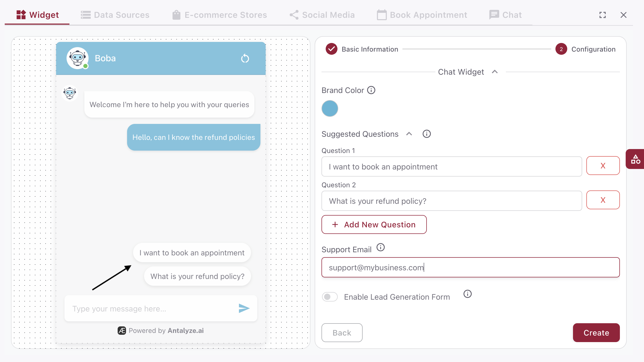Click the Chat bubble icon

click(494, 15)
